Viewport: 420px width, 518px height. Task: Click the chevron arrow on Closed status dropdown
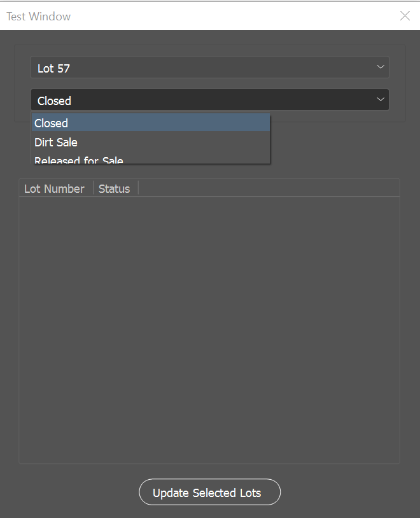381,99
